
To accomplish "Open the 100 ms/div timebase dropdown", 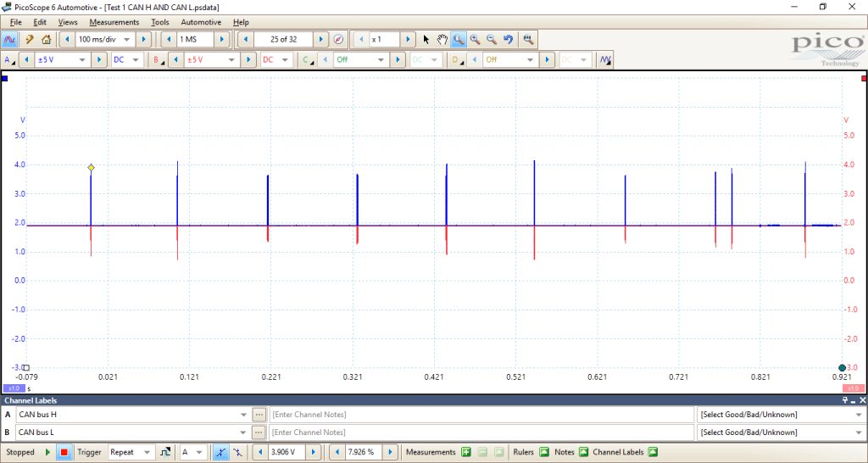I will (127, 40).
